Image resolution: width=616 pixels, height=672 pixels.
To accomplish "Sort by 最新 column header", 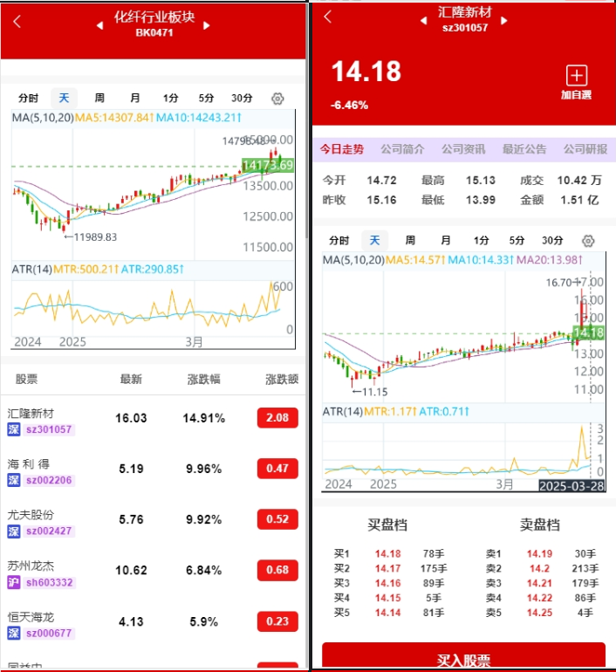I will coord(131,379).
